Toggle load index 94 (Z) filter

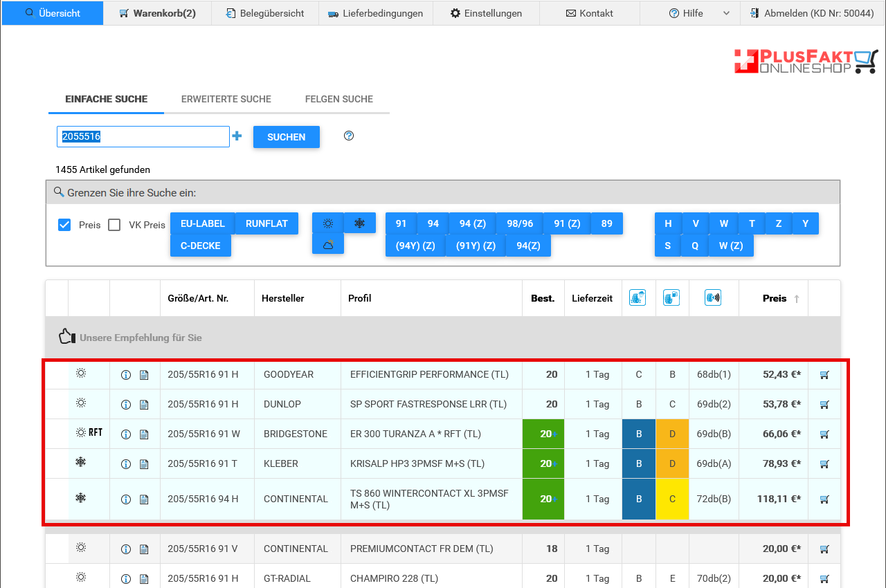pyautogui.click(x=473, y=223)
